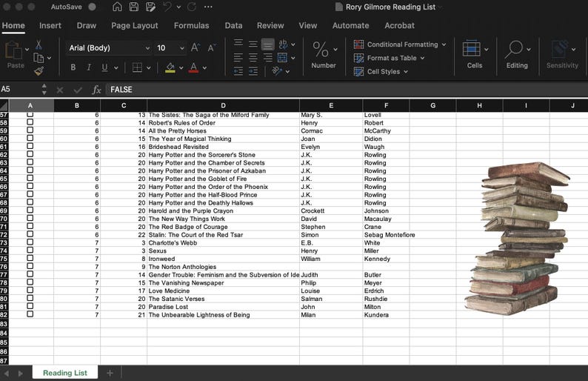Click the Wrap Text icon
The width and height of the screenshot is (588, 381).
pyautogui.click(x=283, y=44)
